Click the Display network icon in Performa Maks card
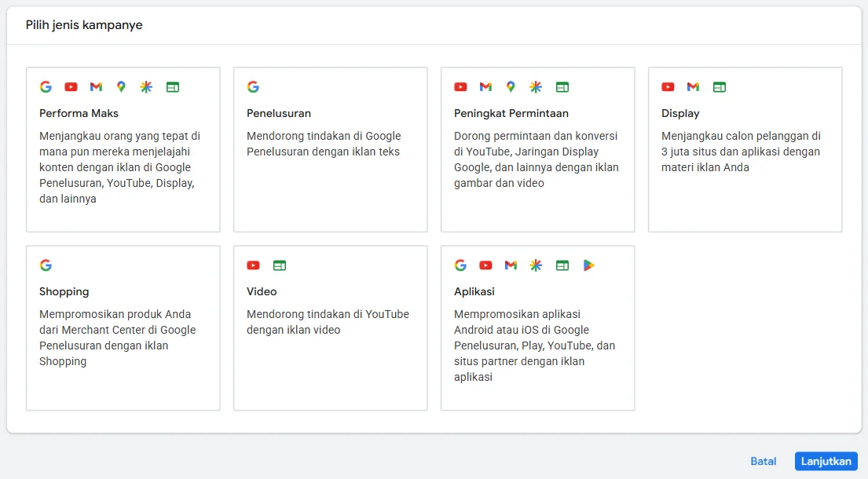This screenshot has height=479, width=868. click(173, 87)
